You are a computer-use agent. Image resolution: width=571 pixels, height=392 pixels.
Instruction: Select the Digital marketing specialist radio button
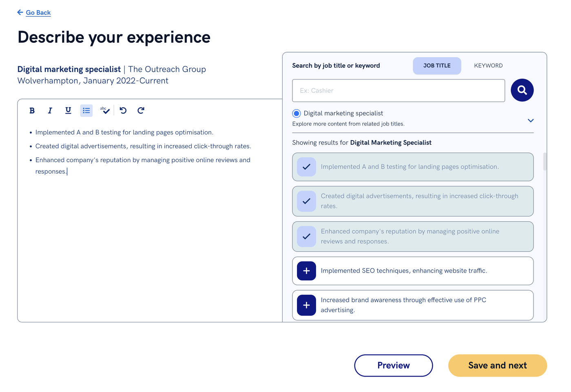(x=297, y=113)
